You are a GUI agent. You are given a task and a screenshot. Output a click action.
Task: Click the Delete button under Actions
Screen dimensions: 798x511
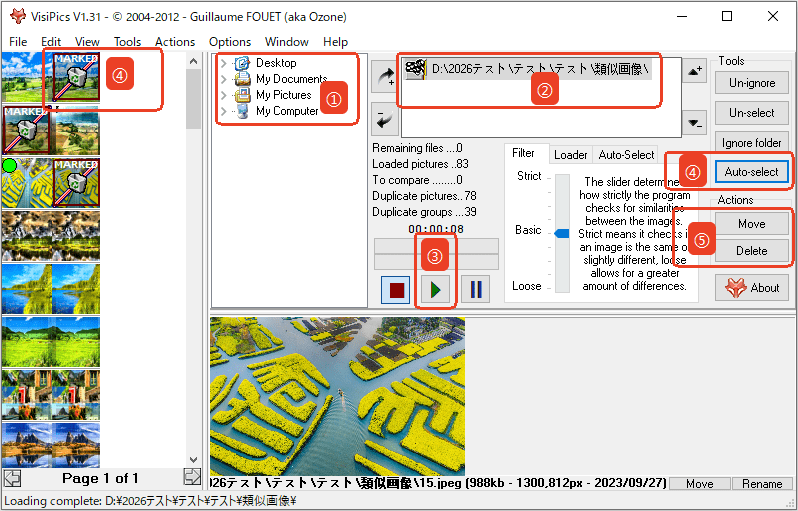tap(752, 251)
